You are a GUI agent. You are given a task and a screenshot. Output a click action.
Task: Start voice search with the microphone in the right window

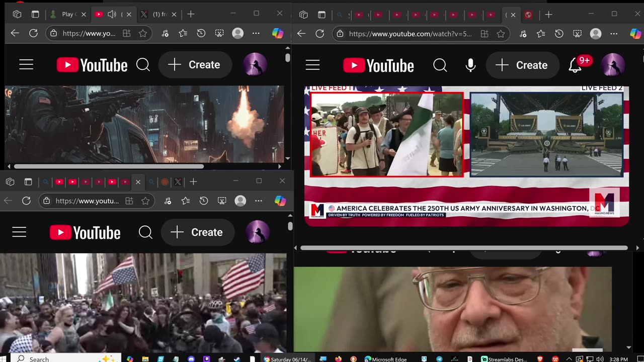(x=470, y=65)
